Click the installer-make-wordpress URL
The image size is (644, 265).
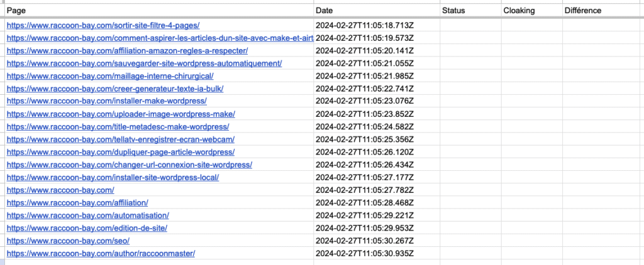coord(107,101)
